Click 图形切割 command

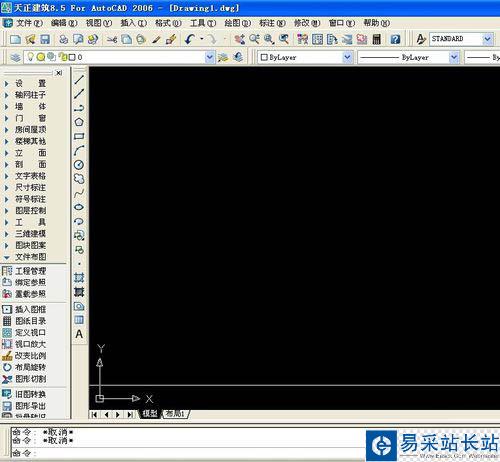pyautogui.click(x=24, y=379)
